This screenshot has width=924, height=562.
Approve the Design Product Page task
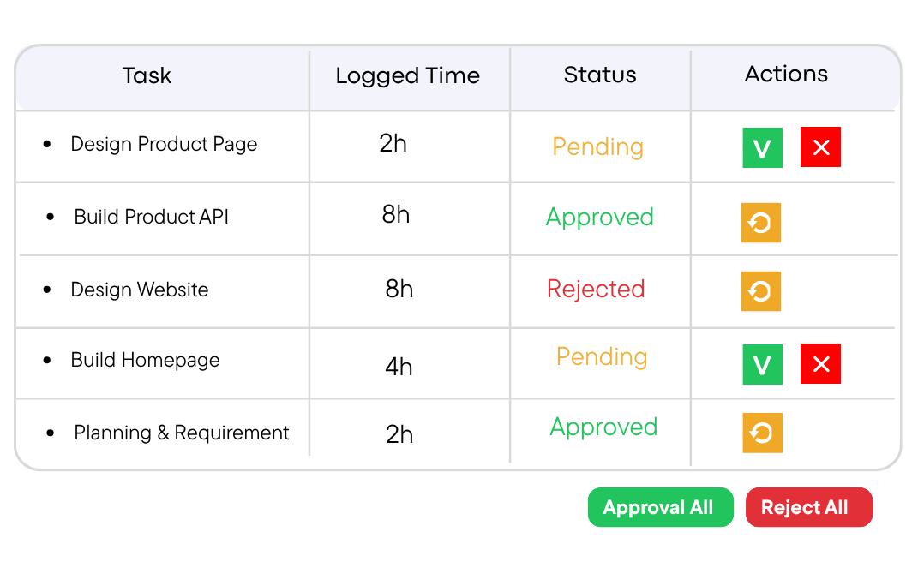[x=762, y=148]
